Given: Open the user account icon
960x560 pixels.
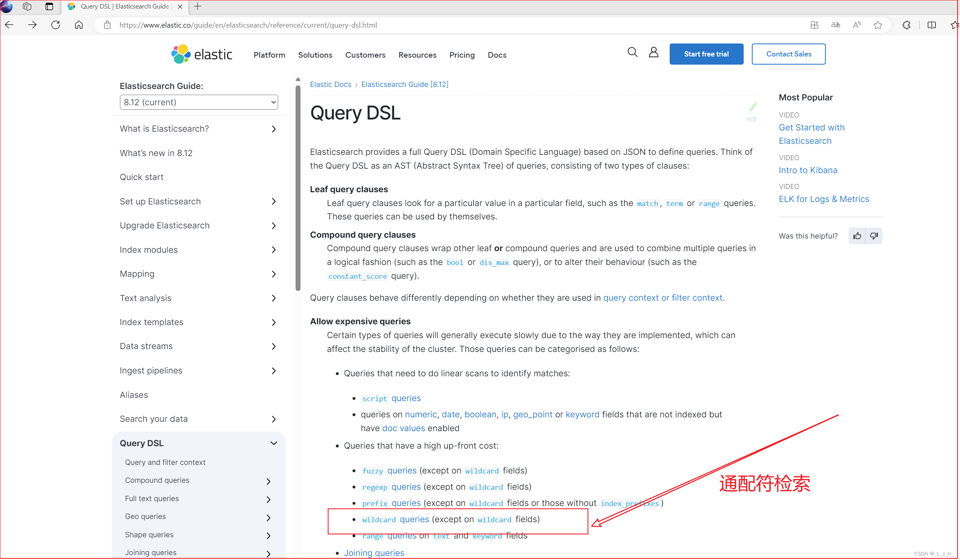Looking at the screenshot, I should pos(653,52).
